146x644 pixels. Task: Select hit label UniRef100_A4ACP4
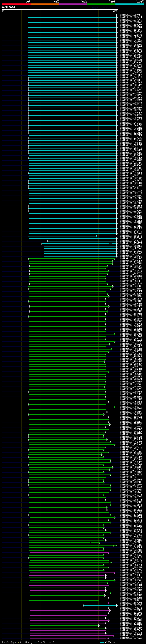coord(131,291)
